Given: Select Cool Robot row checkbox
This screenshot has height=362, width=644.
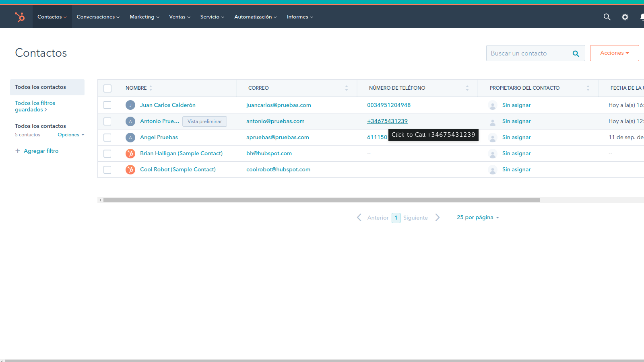Looking at the screenshot, I should click(107, 170).
